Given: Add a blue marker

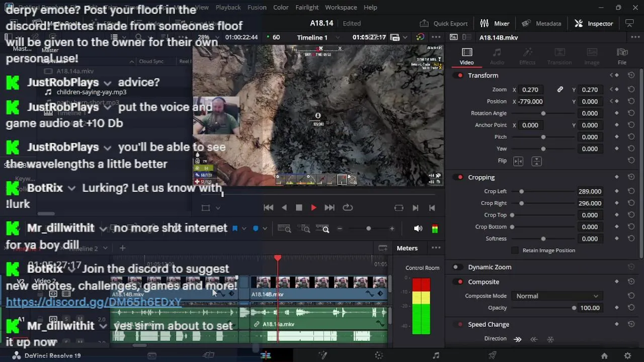Looking at the screenshot, I should click(x=256, y=228).
